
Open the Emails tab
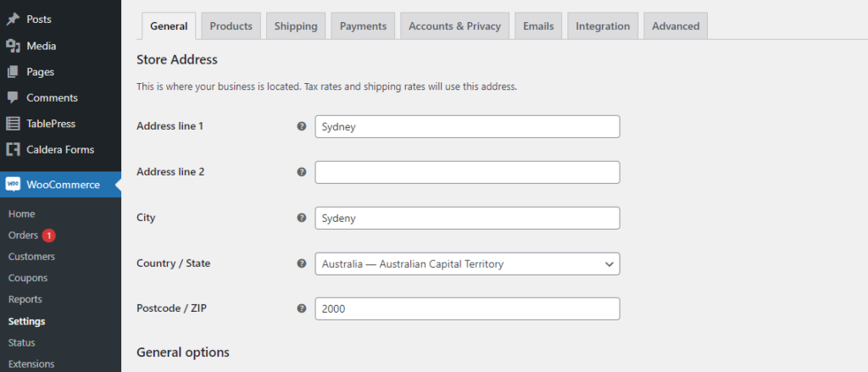(x=538, y=26)
